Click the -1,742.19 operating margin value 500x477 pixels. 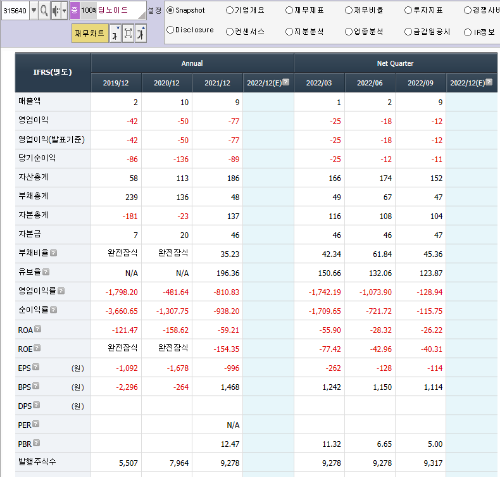325,292
